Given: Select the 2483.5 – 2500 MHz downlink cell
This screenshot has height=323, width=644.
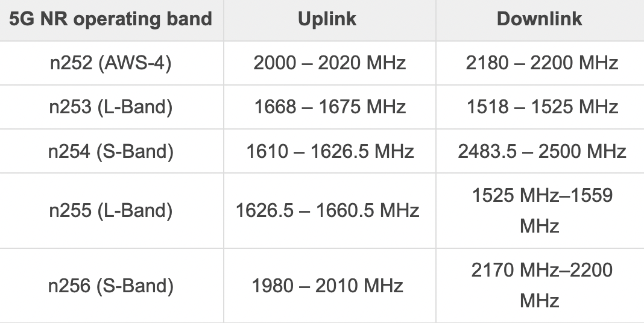Looking at the screenshot, I should 542,151.
